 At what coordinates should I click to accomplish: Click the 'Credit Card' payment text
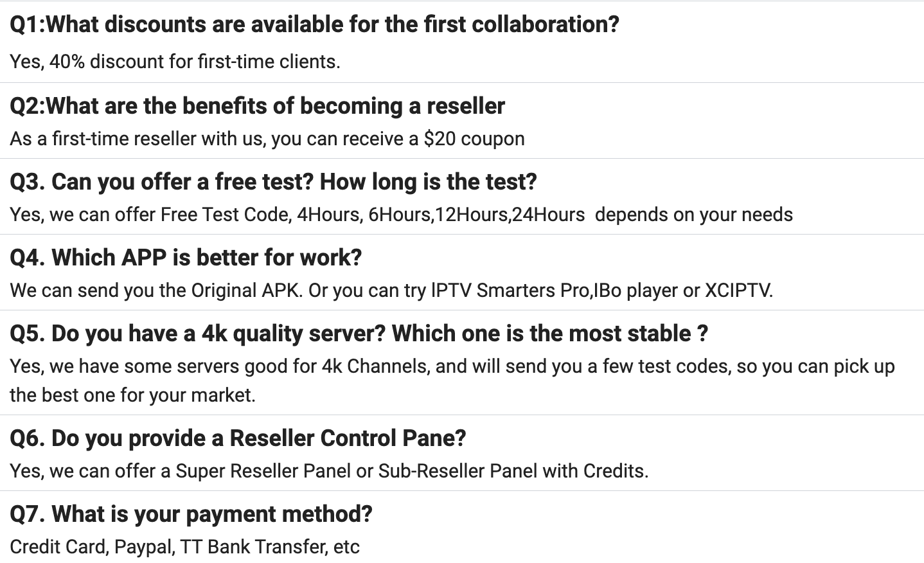[x=58, y=547]
